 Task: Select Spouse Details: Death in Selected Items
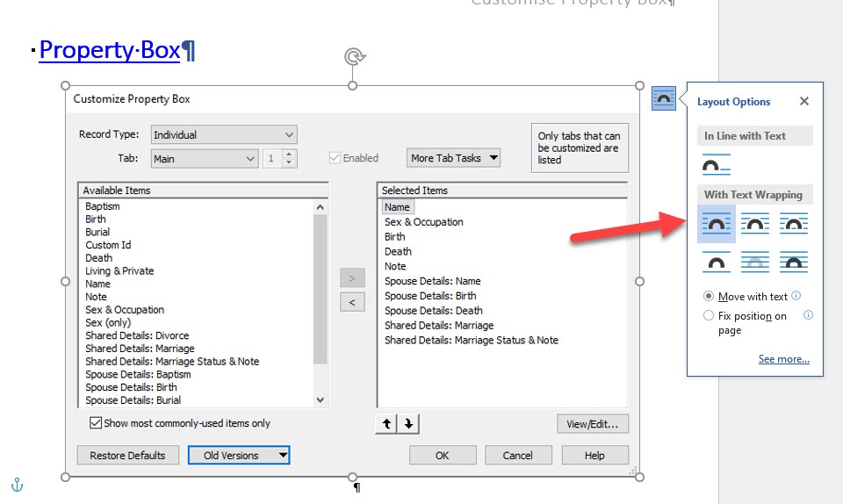434,311
